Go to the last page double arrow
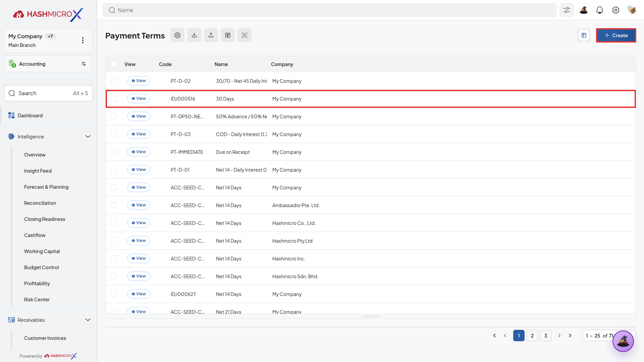The image size is (644, 362). coord(570,336)
